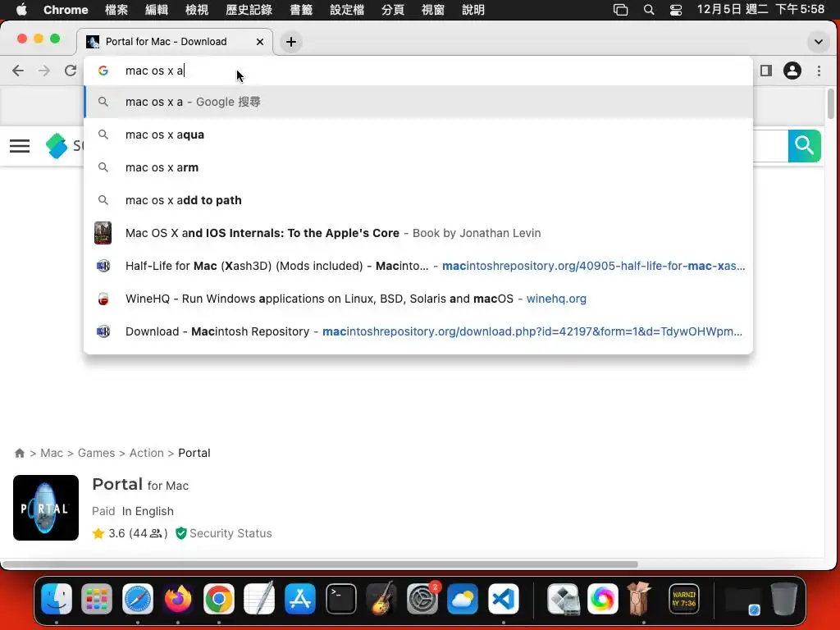Open the Games breadcrumb link
The width and height of the screenshot is (840, 630).
coord(97,453)
